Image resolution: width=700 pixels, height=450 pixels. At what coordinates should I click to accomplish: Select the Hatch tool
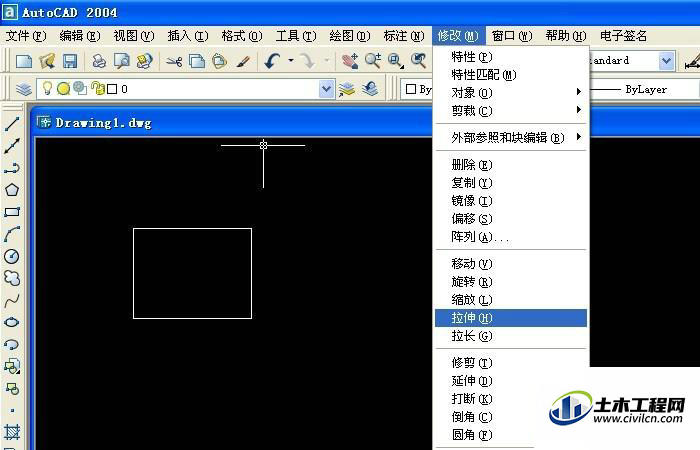(x=12, y=432)
